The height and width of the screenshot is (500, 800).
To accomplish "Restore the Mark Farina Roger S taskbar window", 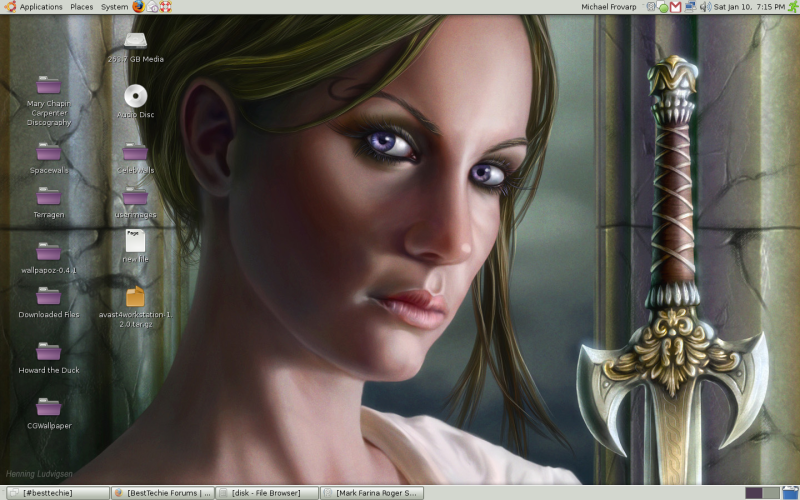I will tap(371, 493).
